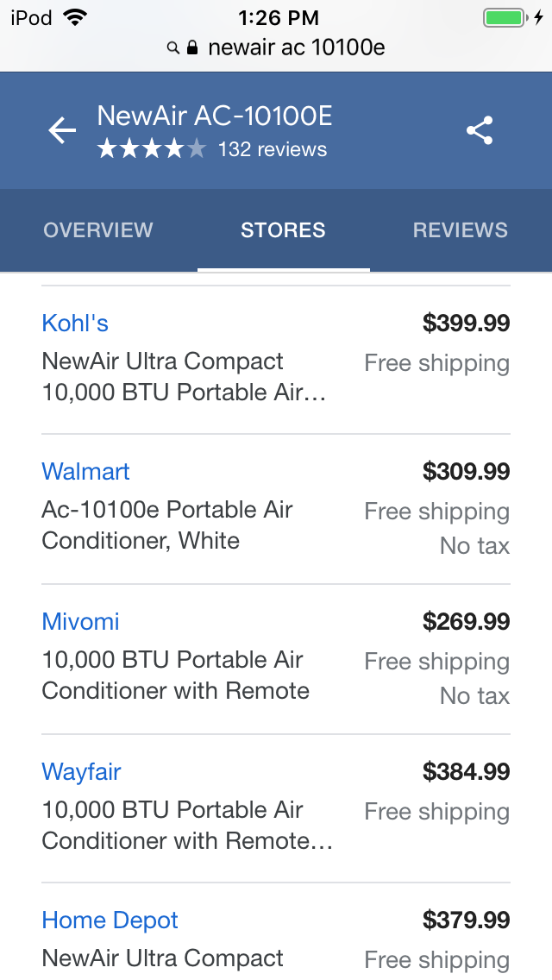Open the Wayfair store link
This screenshot has width=552, height=980.
(x=81, y=772)
